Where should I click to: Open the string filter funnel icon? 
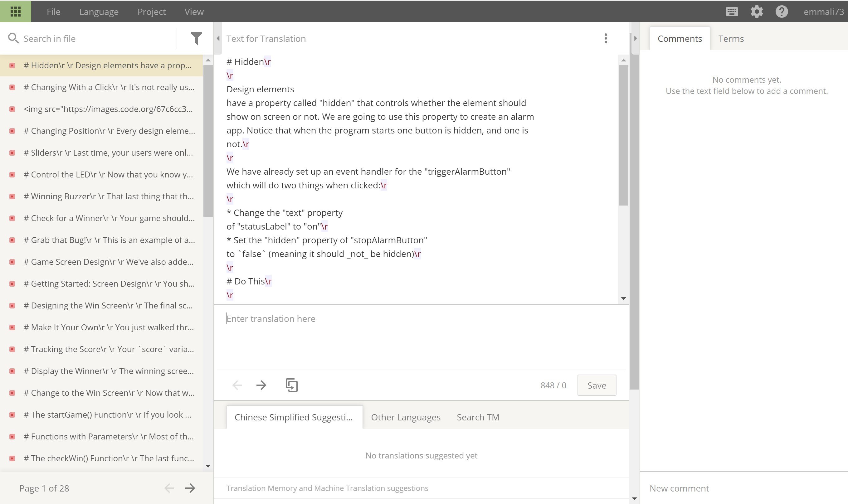pos(196,38)
